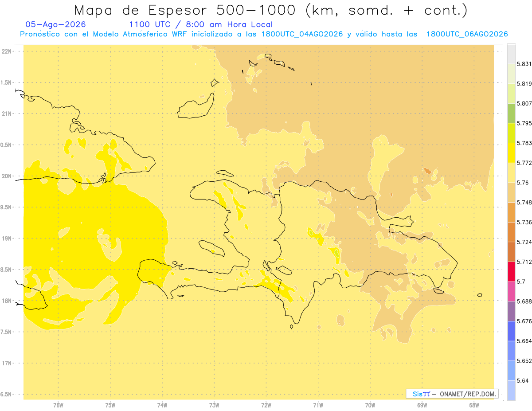Click the longitude label "76W"

tap(58, 405)
